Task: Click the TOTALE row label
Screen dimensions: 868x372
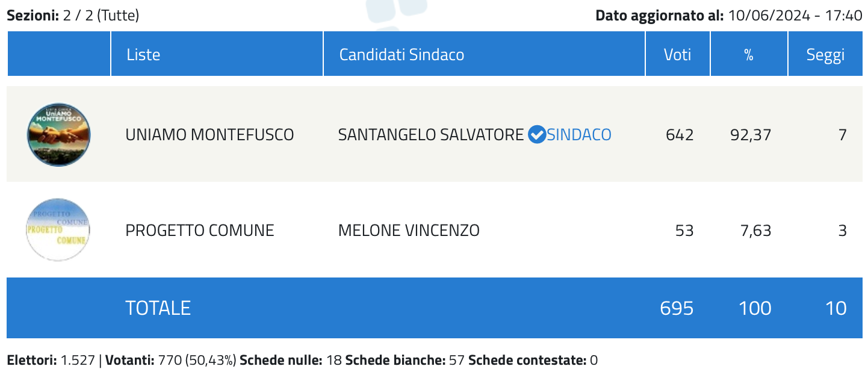Action: pos(158,308)
